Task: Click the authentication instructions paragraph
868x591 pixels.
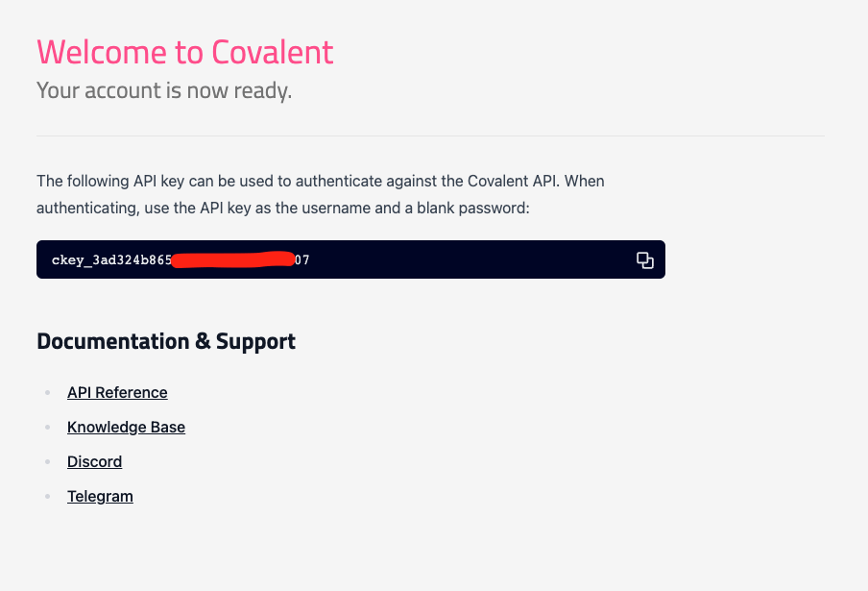Action: 320,194
